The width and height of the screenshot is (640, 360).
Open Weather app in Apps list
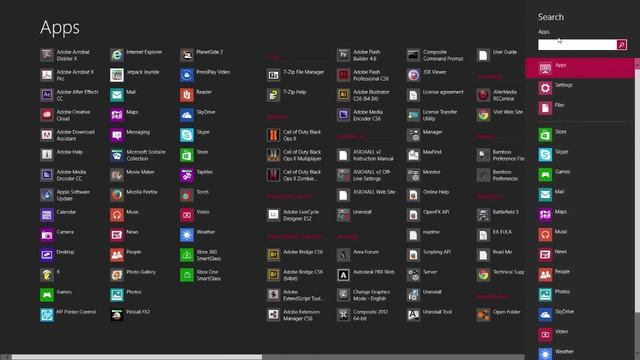pos(198,235)
